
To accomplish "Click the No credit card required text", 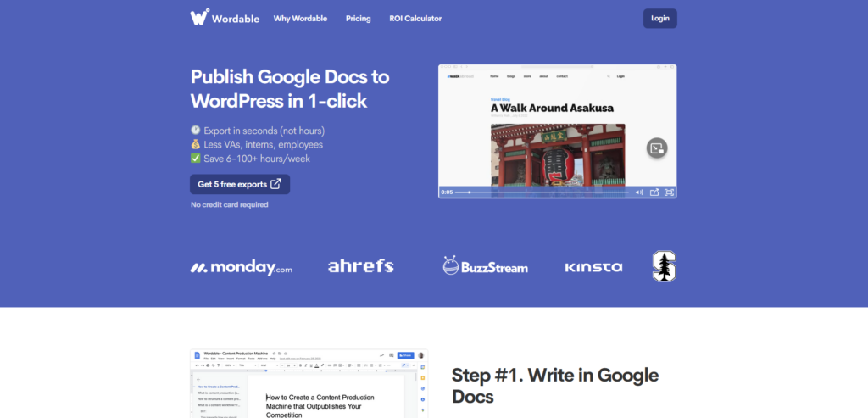I will click(x=229, y=205).
